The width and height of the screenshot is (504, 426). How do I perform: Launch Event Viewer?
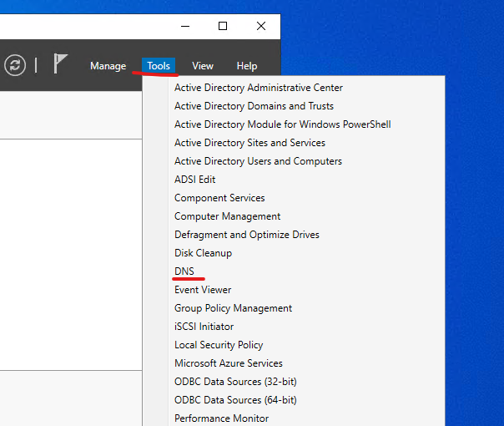[203, 290]
